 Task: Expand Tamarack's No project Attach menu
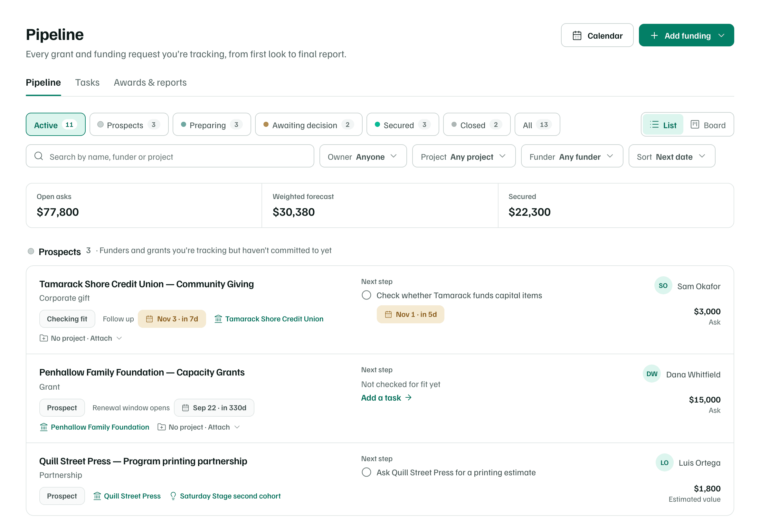pyautogui.click(x=81, y=338)
